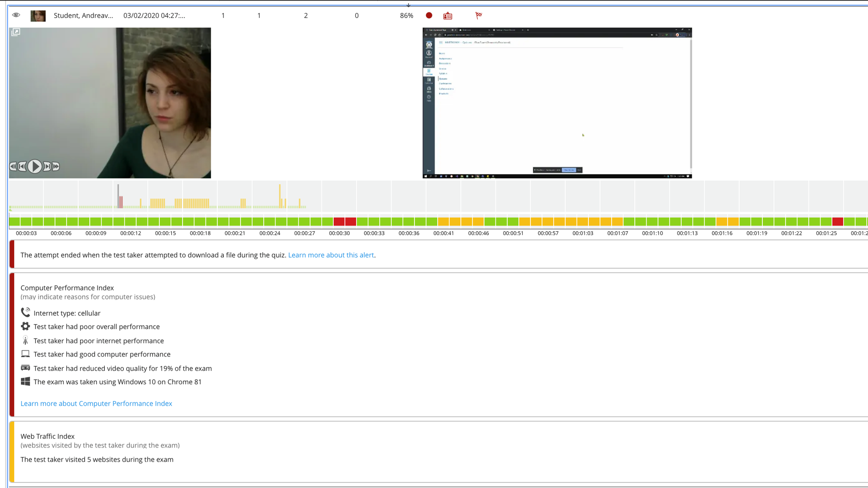Click the fast-forward playback button
This screenshot has height=488, width=868.
coord(56,167)
